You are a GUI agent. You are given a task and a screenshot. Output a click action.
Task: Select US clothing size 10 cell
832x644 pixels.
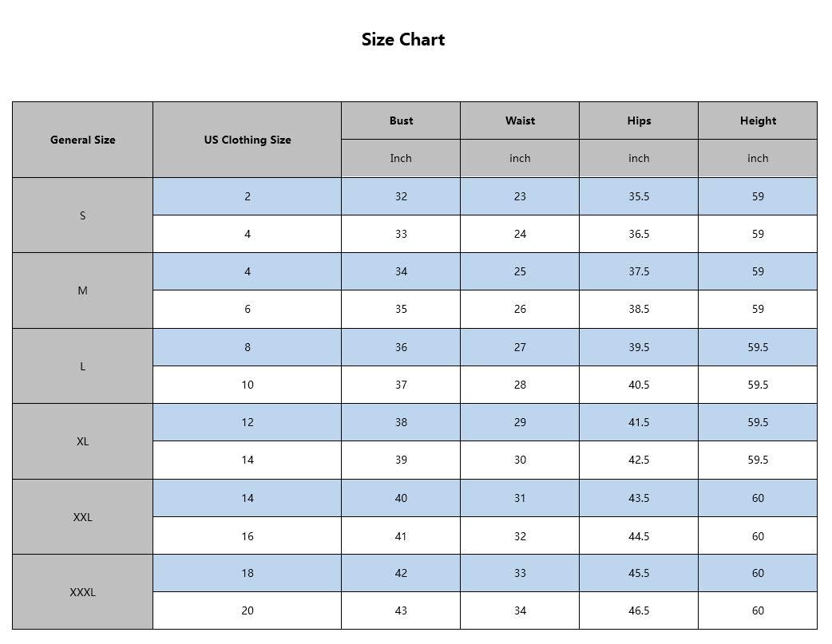pyautogui.click(x=247, y=385)
